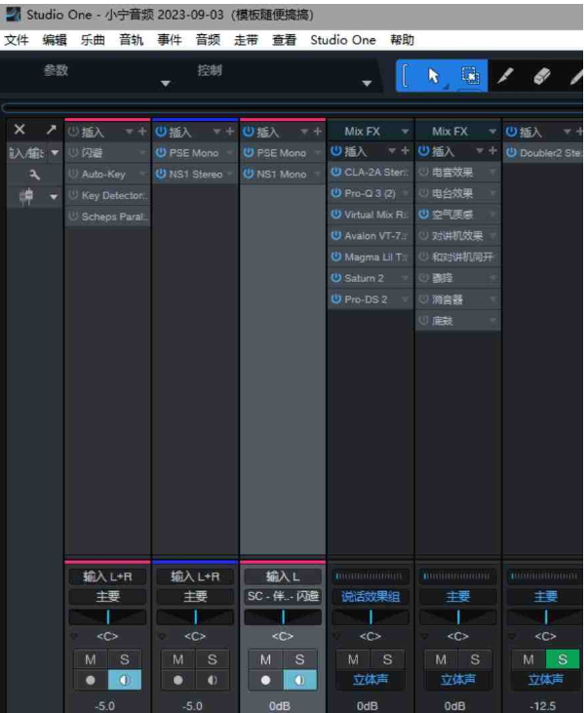The image size is (588, 713).
Task: Click the 说话效果组 output button
Action: [x=370, y=596]
